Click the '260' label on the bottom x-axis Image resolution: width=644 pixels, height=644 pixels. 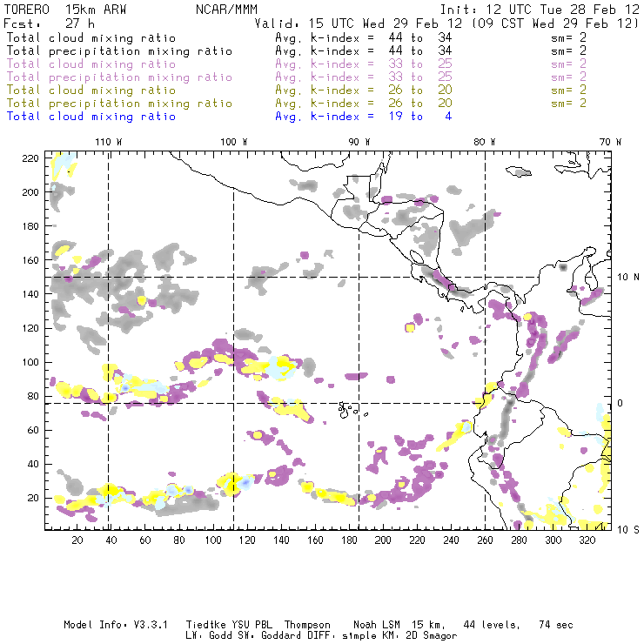pos(485,540)
